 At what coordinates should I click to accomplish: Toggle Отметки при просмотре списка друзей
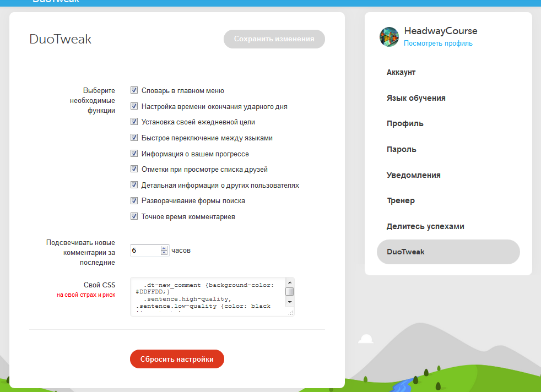(x=134, y=169)
